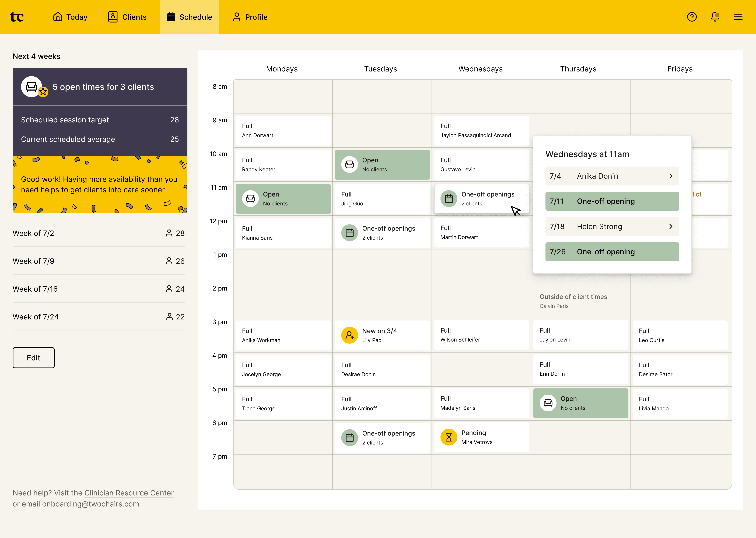The height and width of the screenshot is (538, 756).
Task: Open the notifications bell icon
Action: point(715,17)
